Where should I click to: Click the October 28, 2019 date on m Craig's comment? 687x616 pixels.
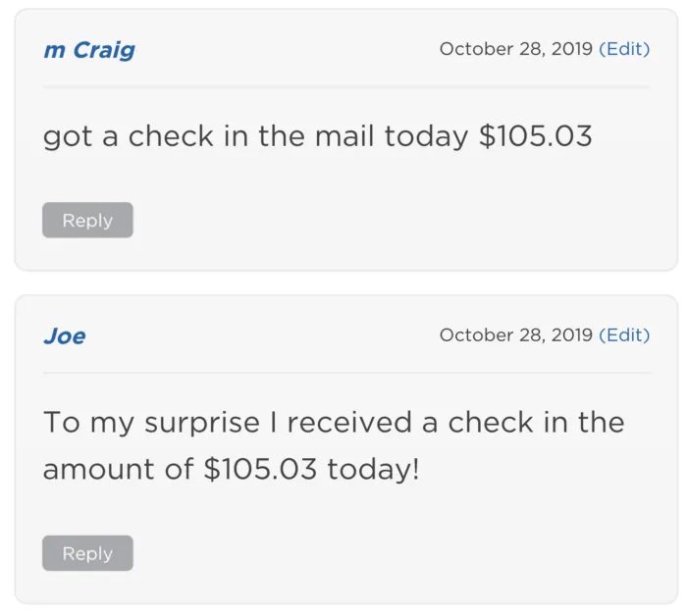coord(516,49)
